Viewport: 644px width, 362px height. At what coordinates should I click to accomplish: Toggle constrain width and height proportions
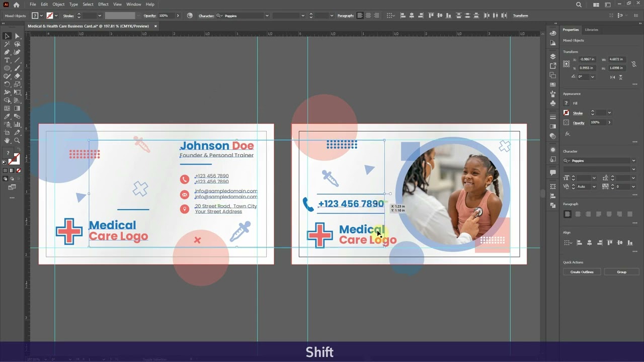point(633,64)
